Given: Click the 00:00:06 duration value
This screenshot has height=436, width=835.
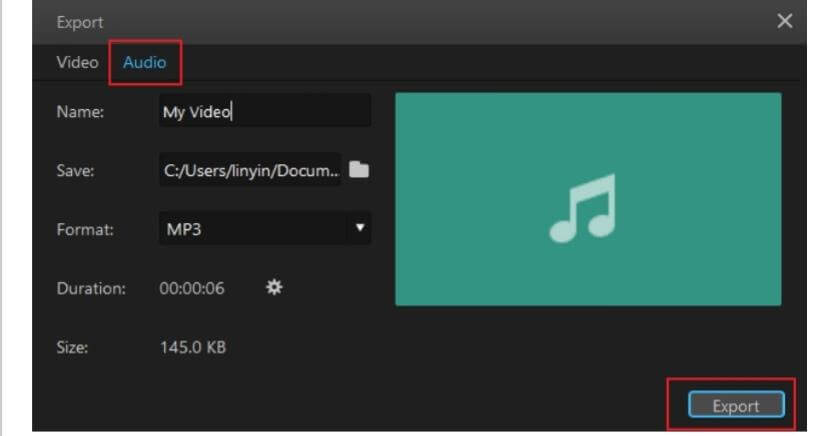Looking at the screenshot, I should (x=192, y=288).
